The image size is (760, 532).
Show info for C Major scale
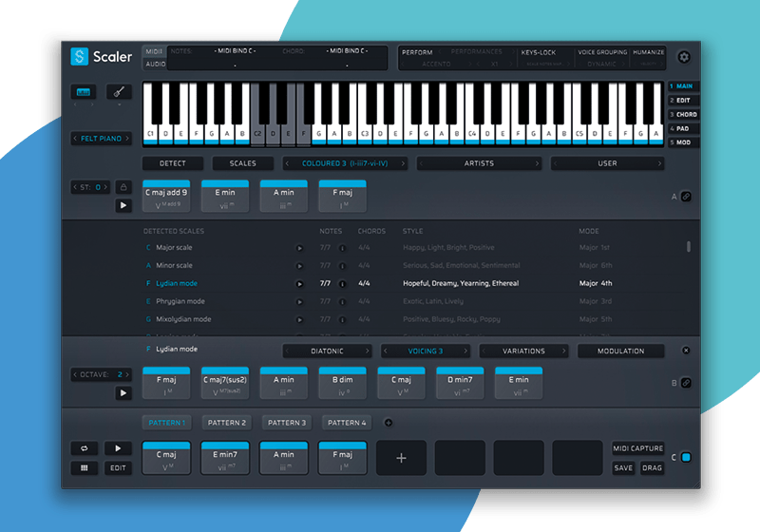342,248
